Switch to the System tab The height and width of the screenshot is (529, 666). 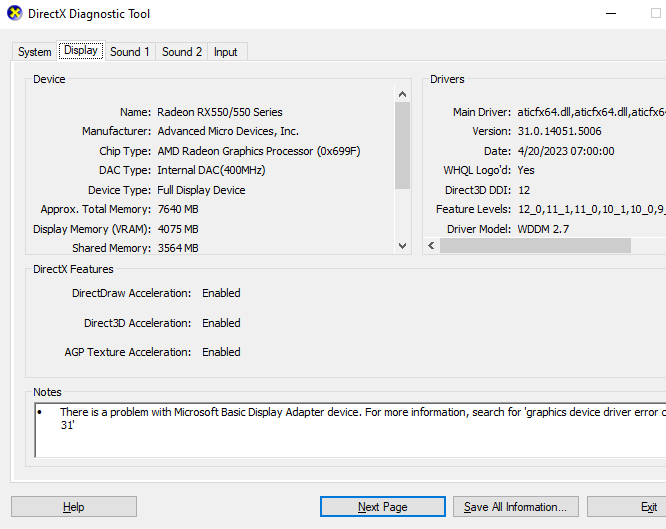pyautogui.click(x=34, y=52)
